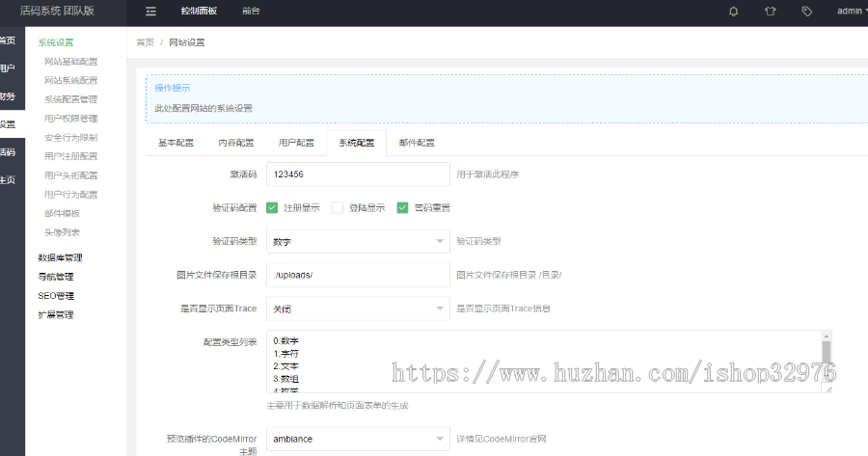The height and width of the screenshot is (456, 868).
Task: Open 用户权限管理 in sidebar
Action: click(x=70, y=119)
